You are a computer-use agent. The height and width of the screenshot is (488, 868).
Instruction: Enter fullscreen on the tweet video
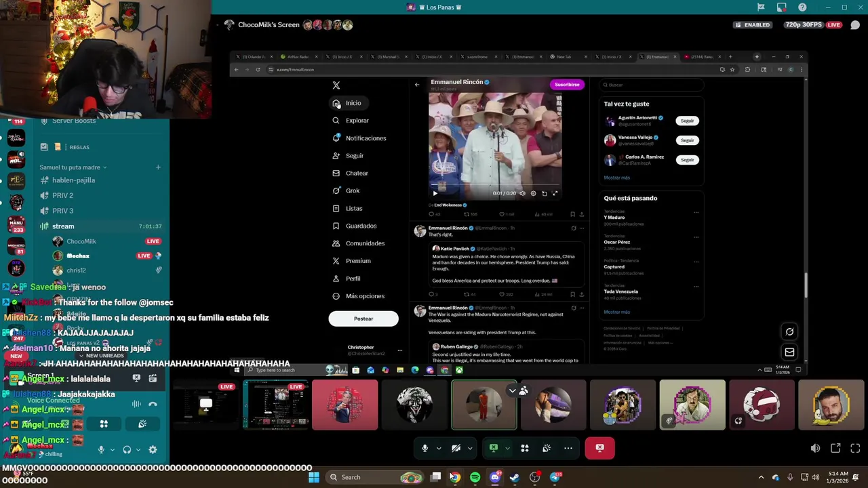(555, 193)
